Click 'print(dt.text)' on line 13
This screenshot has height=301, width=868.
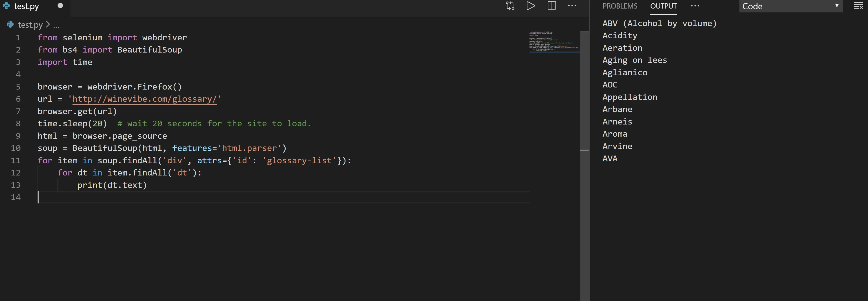point(112,185)
